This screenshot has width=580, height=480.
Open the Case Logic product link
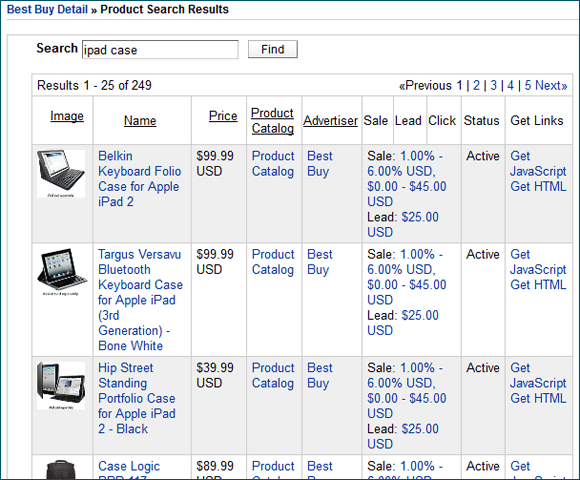point(129,466)
